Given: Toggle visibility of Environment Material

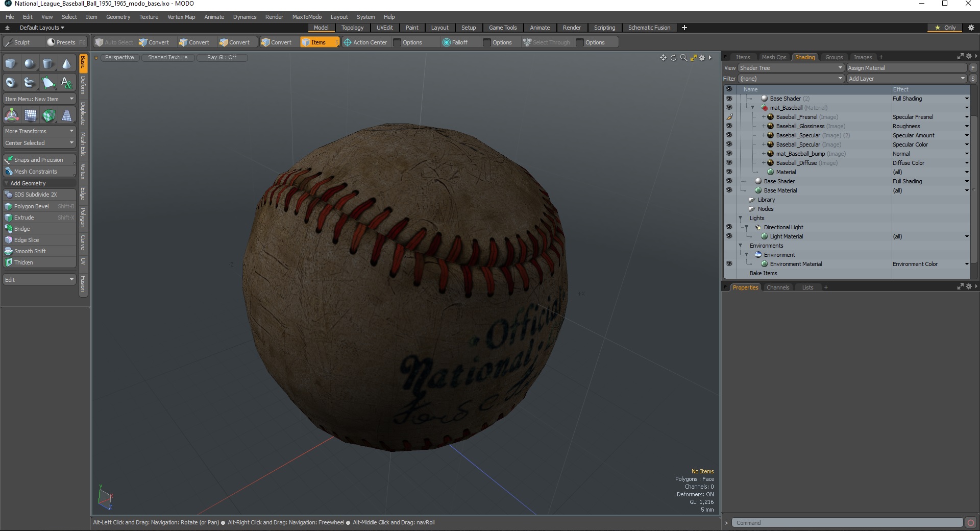Looking at the screenshot, I should point(729,264).
